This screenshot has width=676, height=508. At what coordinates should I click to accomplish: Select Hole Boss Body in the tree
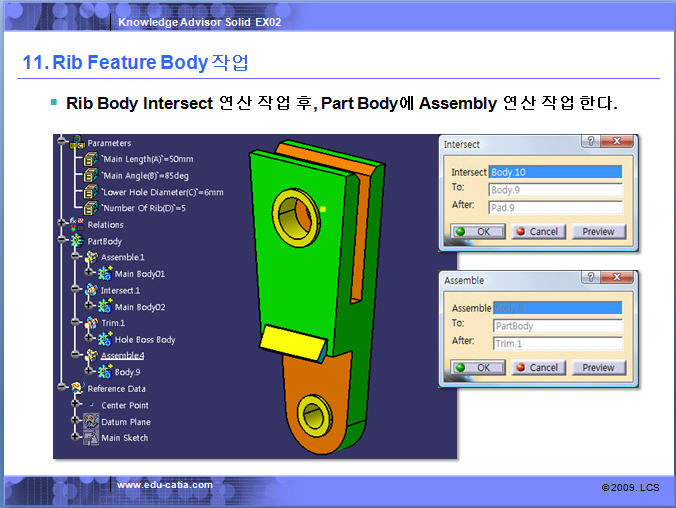click(x=144, y=340)
